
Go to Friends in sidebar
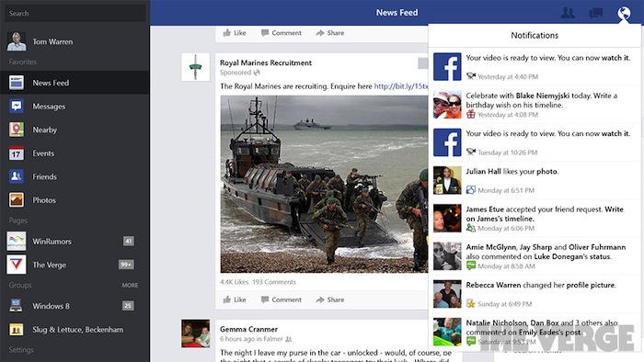point(44,176)
